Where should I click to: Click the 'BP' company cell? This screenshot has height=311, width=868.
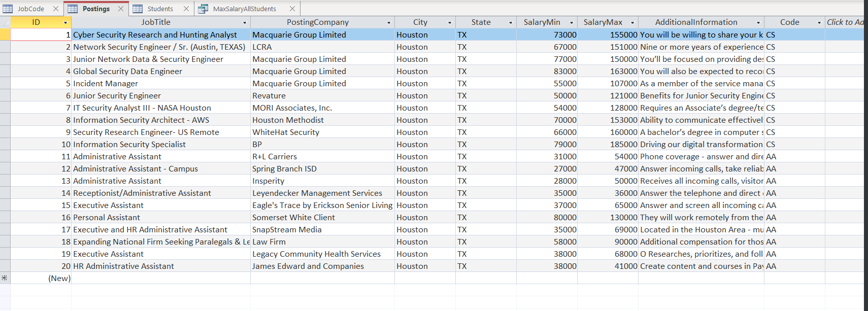coord(322,144)
